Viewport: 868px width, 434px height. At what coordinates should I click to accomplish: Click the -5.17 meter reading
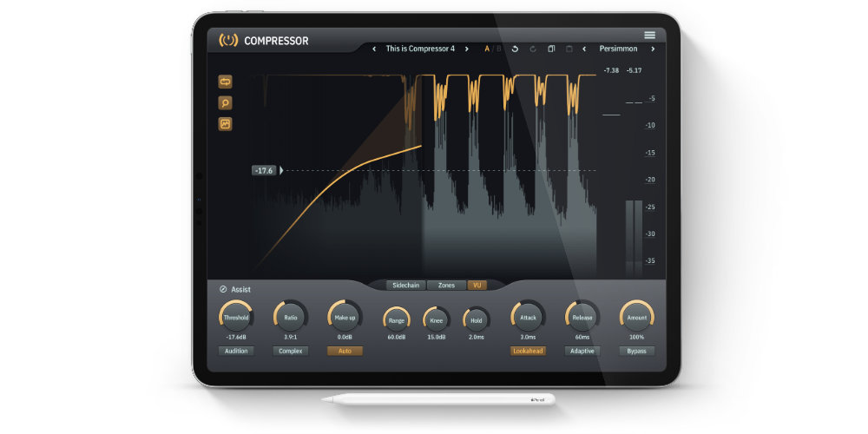(634, 70)
